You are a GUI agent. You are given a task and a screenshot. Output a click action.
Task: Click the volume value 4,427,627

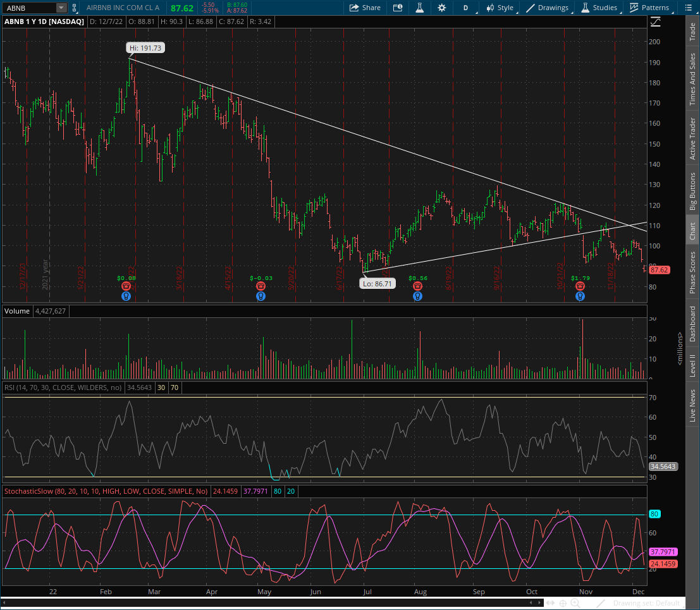[x=51, y=311]
